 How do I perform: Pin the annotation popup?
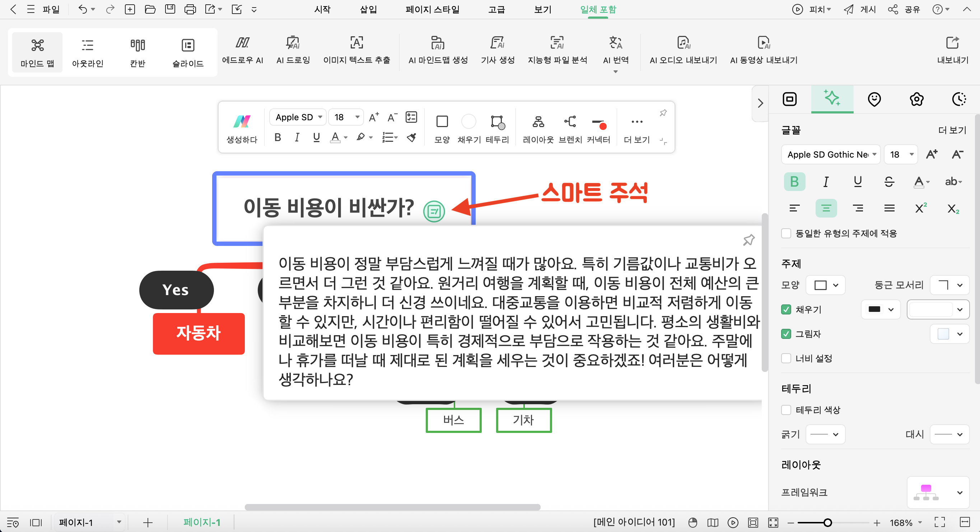point(748,240)
